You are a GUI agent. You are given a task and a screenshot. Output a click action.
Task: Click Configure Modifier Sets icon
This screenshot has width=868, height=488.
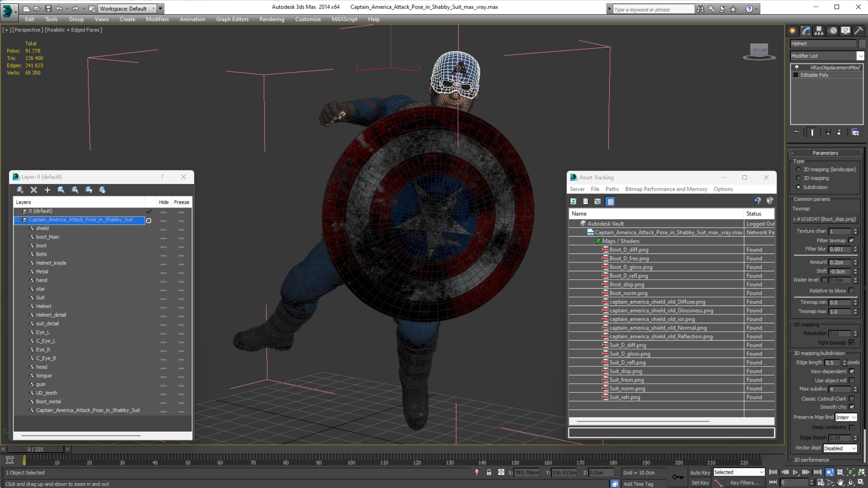[x=855, y=132]
